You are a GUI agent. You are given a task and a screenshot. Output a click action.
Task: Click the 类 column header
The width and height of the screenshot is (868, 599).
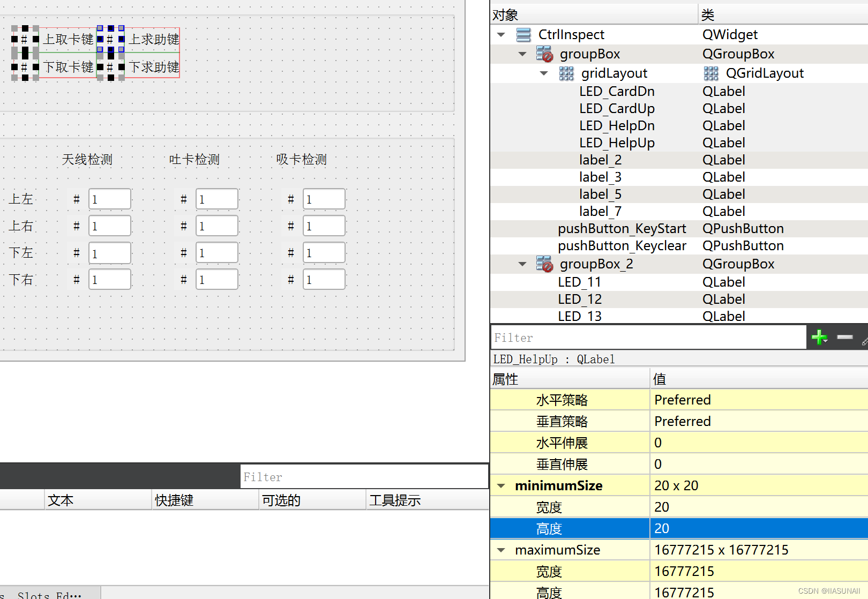(x=783, y=14)
